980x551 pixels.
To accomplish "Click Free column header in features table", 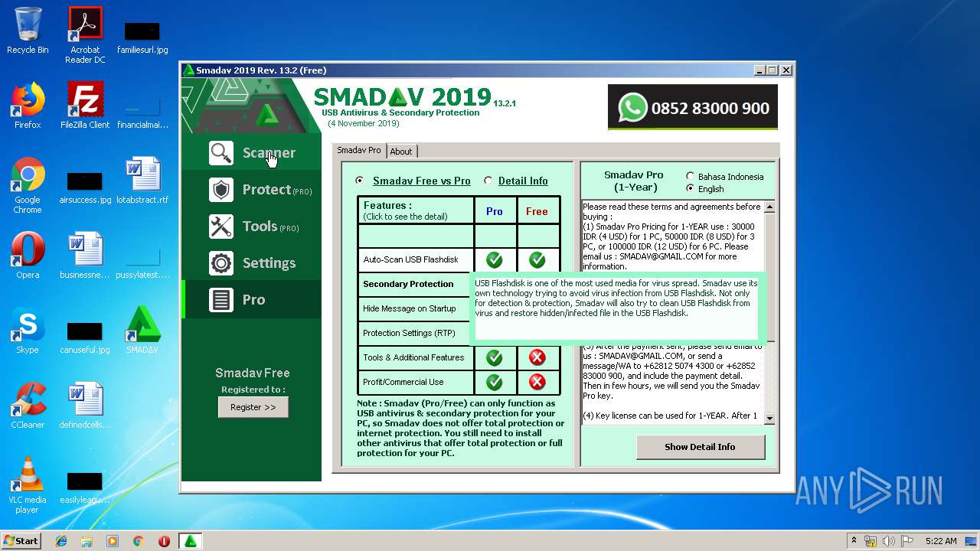I will pos(537,211).
